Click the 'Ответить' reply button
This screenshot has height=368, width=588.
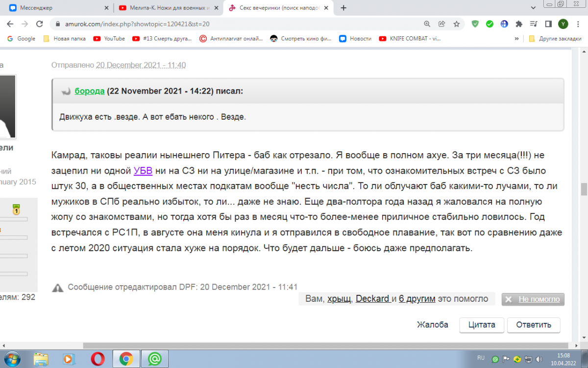[533, 324]
